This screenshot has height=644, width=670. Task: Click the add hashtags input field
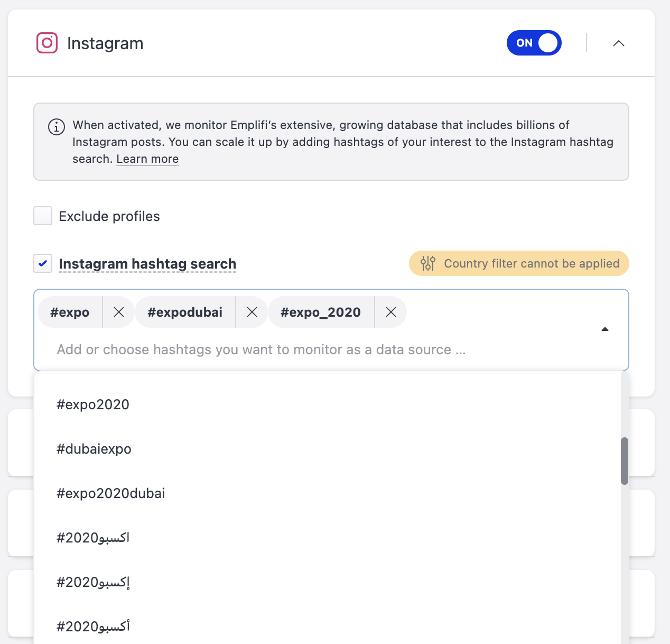click(x=261, y=349)
